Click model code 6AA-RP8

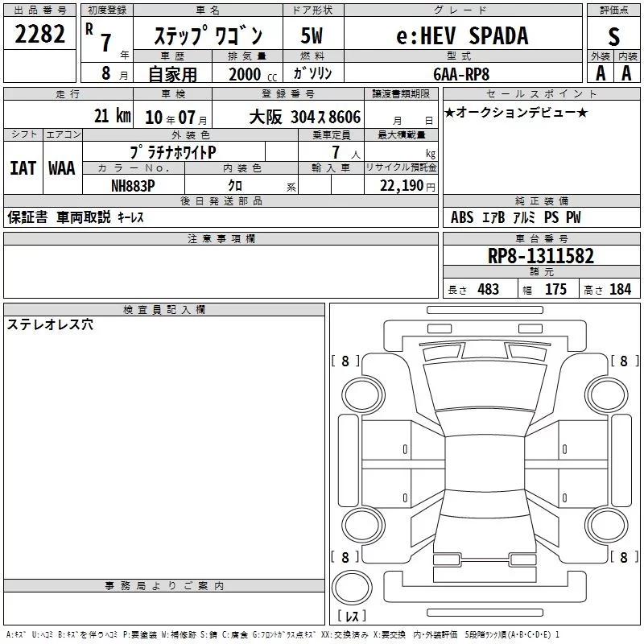(461, 74)
